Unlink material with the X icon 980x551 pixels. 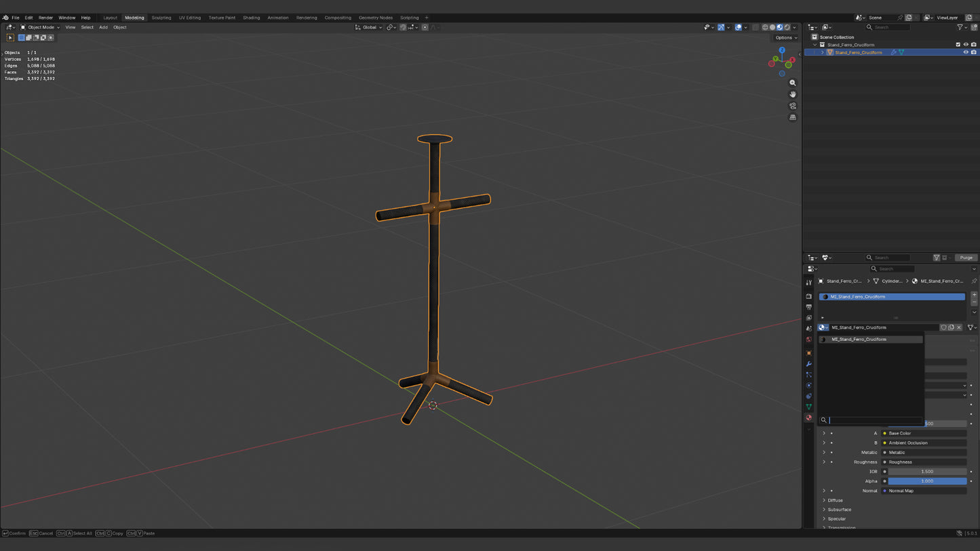click(959, 327)
